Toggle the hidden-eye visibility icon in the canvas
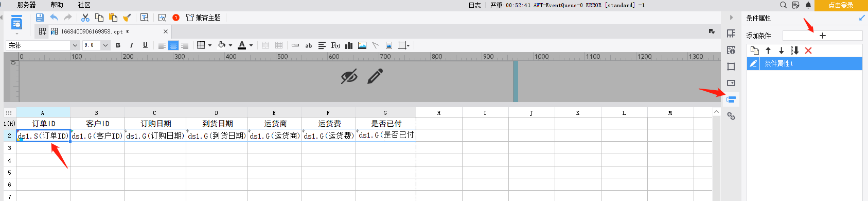Screen dimensions: 868x201 (349, 77)
